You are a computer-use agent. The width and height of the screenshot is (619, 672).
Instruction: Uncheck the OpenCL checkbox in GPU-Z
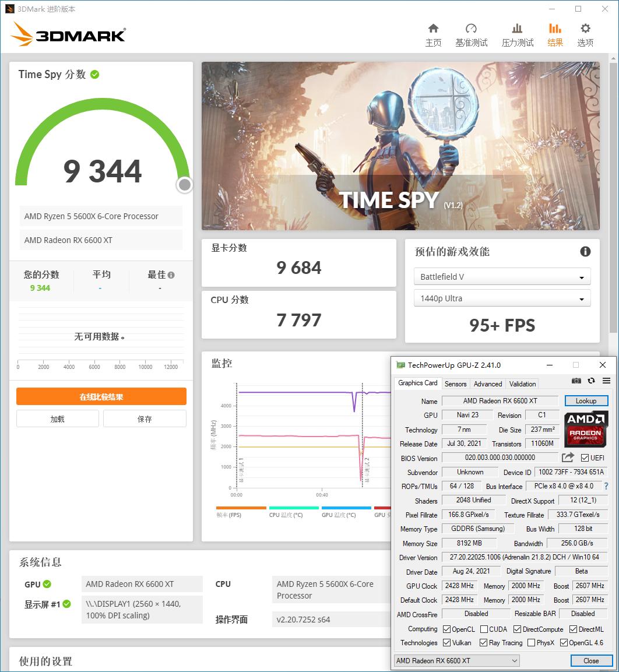[446, 629]
